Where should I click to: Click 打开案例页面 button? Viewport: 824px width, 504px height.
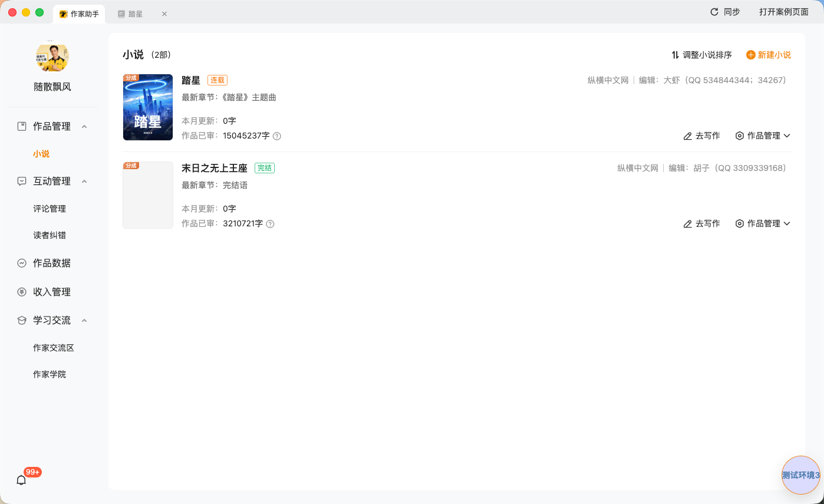(784, 12)
